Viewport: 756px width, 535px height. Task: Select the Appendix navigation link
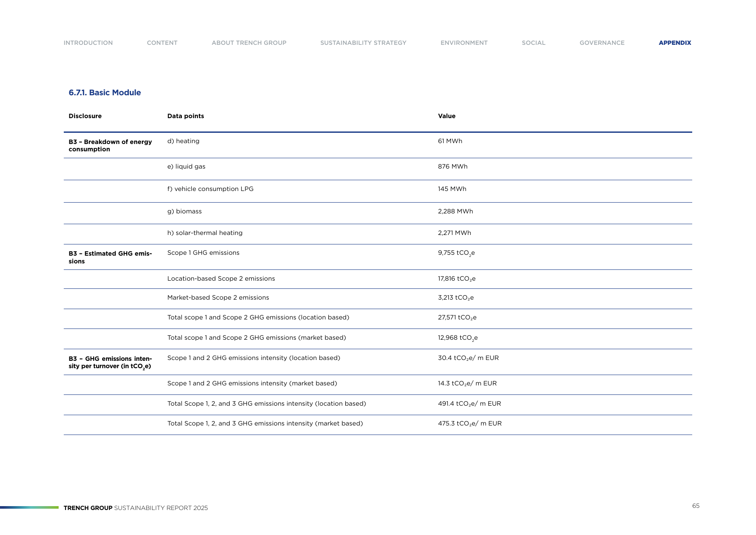coord(675,43)
